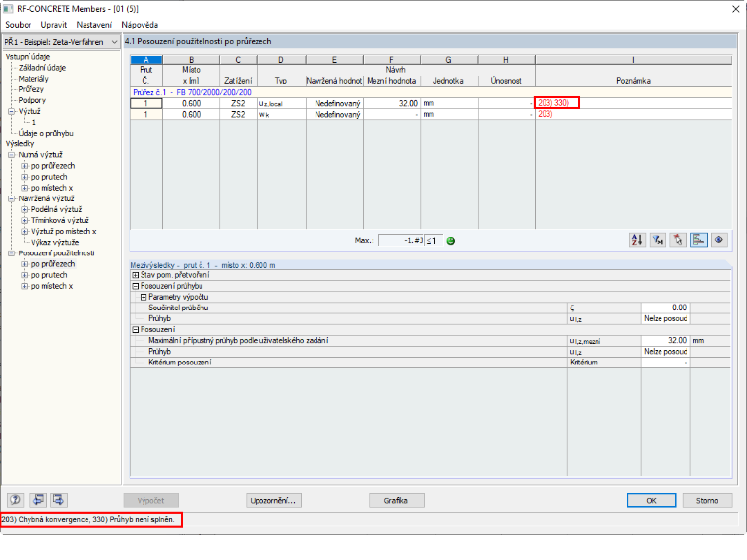Expand Stav pom. přetvoření row
Screen dimensions: 747x560
point(135,275)
